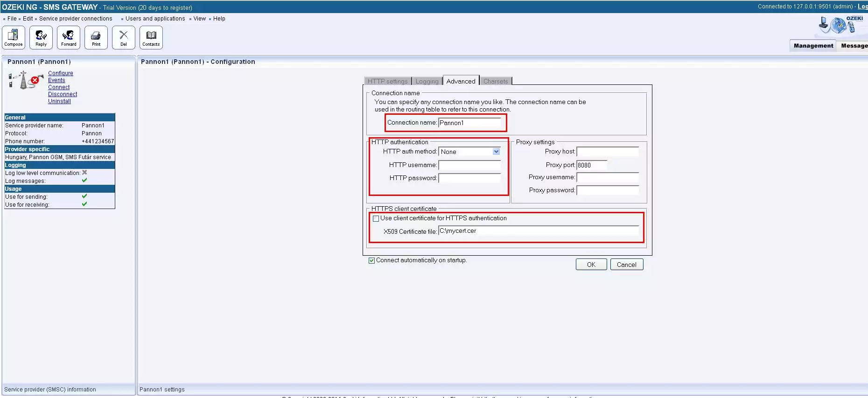Viewport: 868px width, 398px height.
Task: Click the Print toolbar icon
Action: [96, 37]
